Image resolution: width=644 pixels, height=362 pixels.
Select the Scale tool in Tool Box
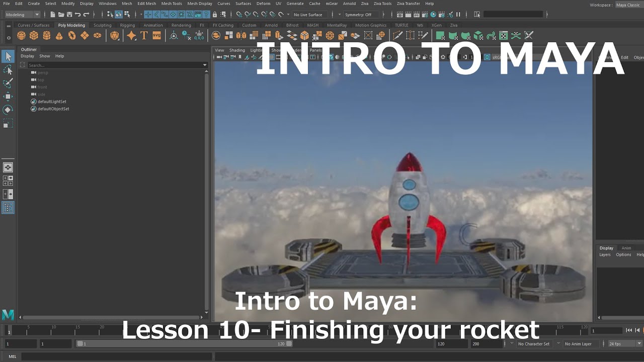[x=8, y=123]
